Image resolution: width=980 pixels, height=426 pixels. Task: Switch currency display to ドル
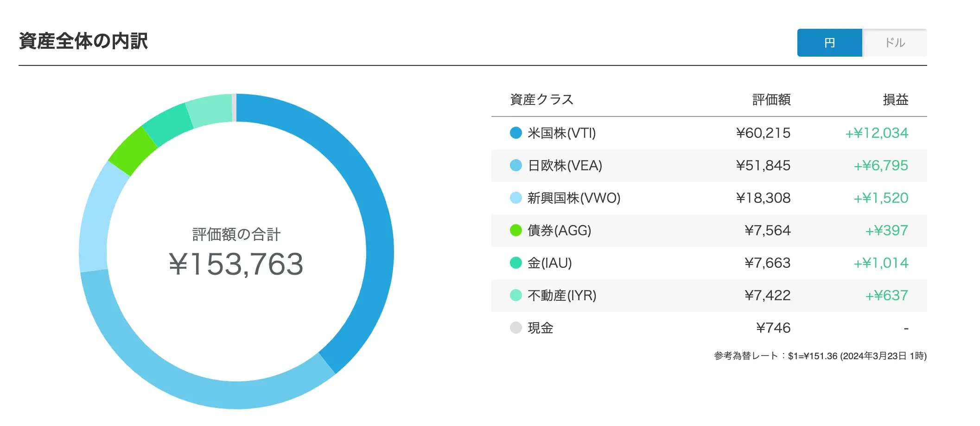pyautogui.click(x=895, y=43)
